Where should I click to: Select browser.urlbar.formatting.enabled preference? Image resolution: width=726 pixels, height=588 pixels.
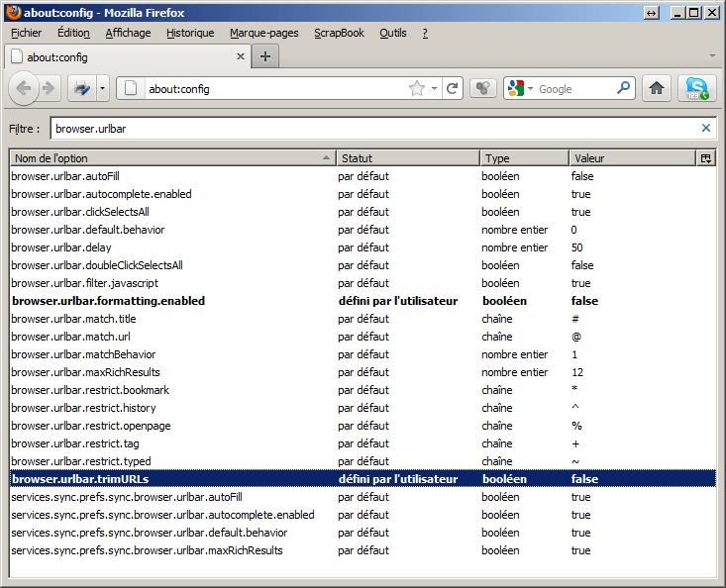tap(363, 301)
